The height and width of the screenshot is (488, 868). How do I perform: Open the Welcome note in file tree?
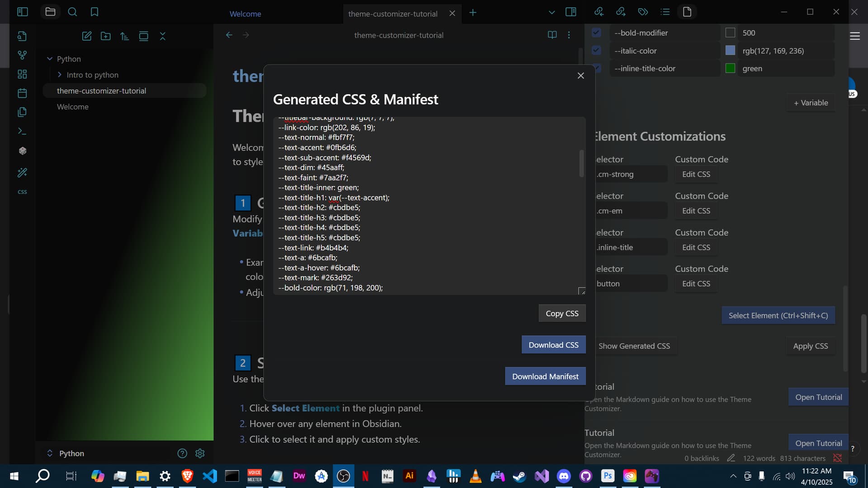click(72, 107)
